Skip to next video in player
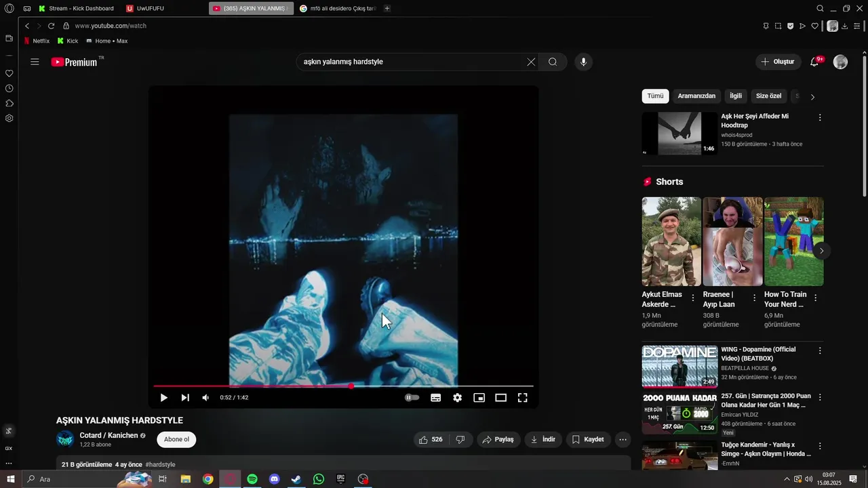868x488 pixels. [x=185, y=398]
